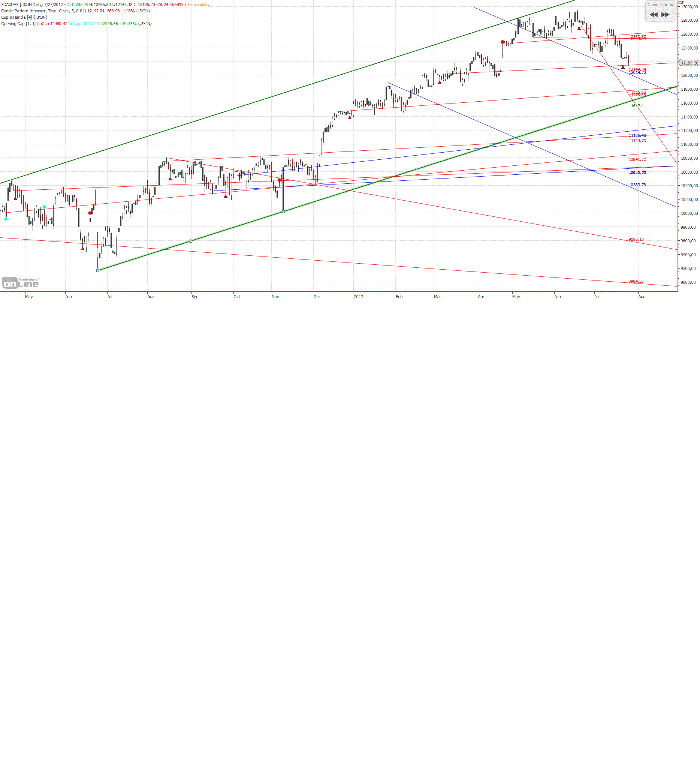
Task: Click the Dec label on time axis
Action: coord(317,297)
